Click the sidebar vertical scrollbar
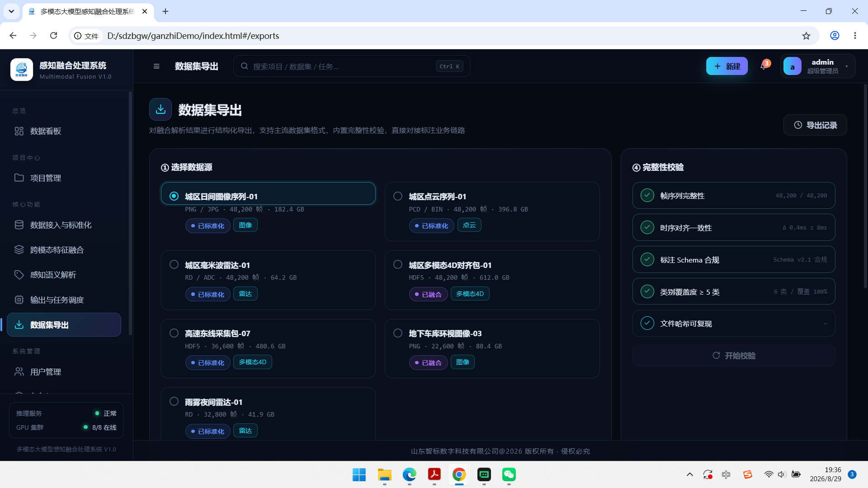This screenshot has width=868, height=488. pyautogui.click(x=130, y=212)
